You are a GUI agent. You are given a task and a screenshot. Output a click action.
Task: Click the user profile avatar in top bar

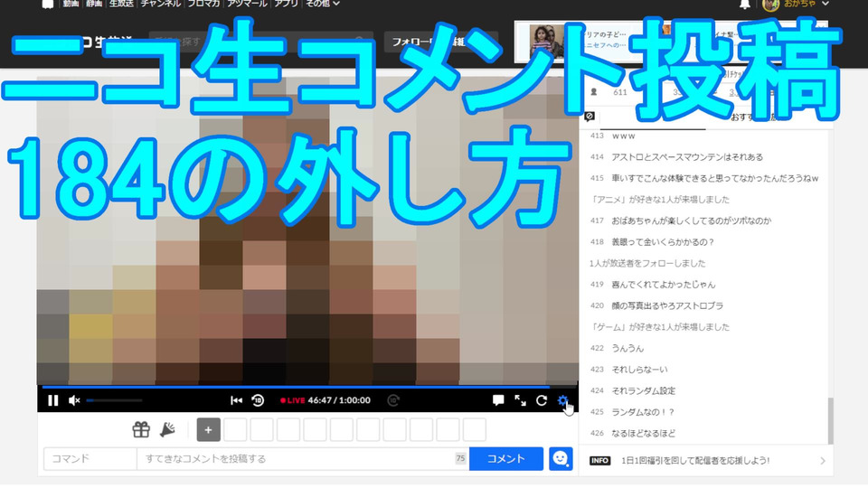770,5
